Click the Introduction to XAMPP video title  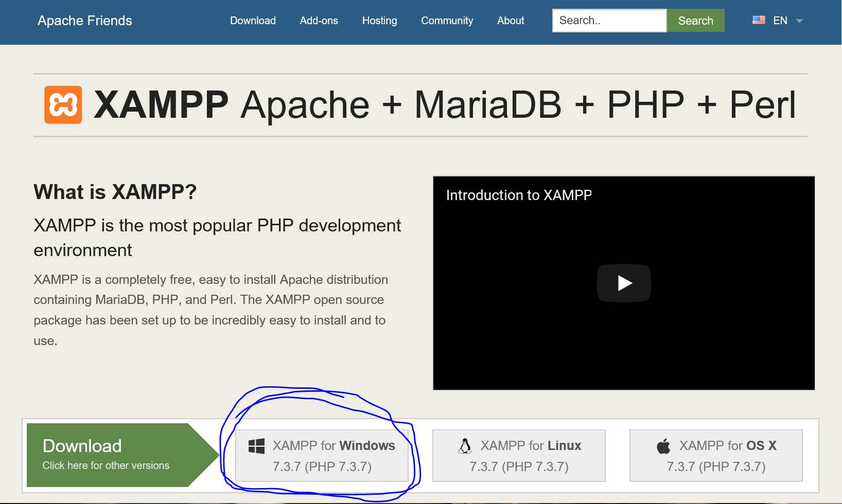[519, 195]
